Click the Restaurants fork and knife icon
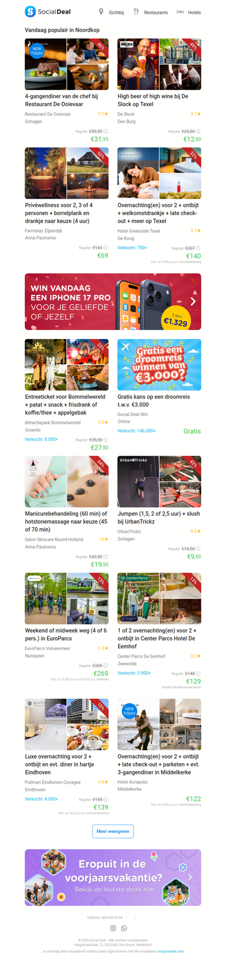 point(136,11)
